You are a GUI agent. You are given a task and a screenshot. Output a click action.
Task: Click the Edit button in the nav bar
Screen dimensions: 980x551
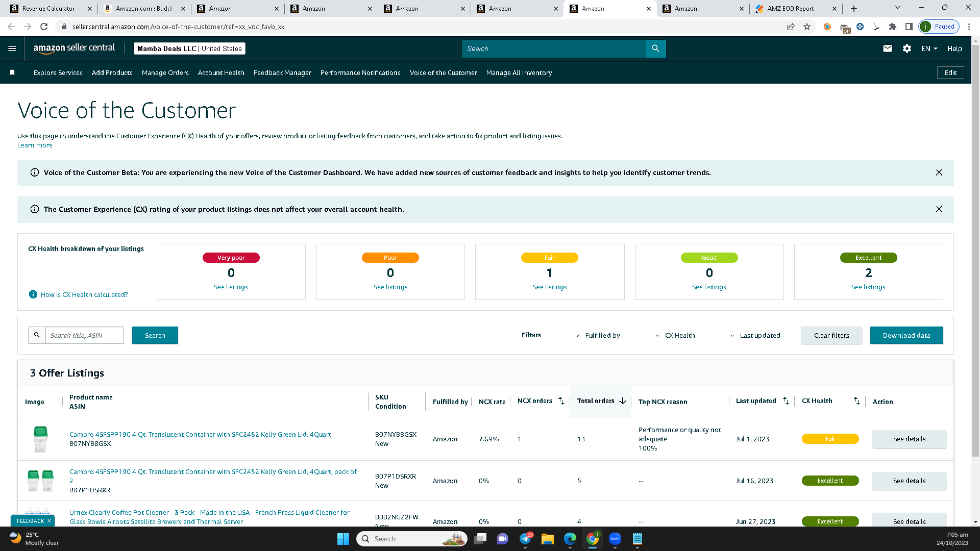(x=950, y=72)
